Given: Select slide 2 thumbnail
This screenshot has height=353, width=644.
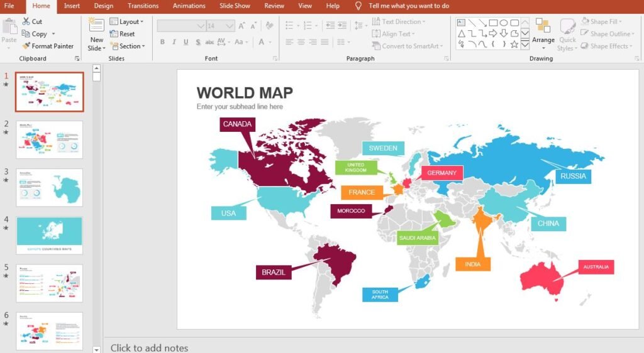Looking at the screenshot, I should (x=49, y=139).
